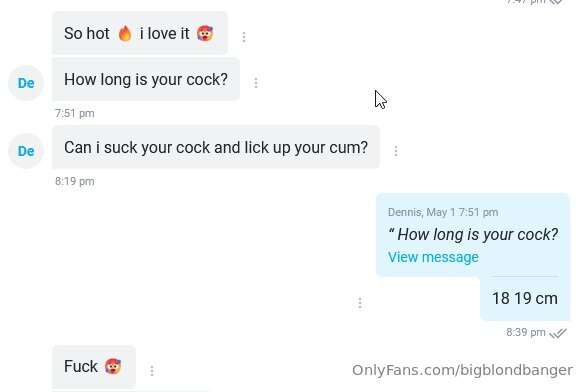Screen dimensions: 586x392
Task: Open options menu beside "So hot" message
Action: point(244,37)
